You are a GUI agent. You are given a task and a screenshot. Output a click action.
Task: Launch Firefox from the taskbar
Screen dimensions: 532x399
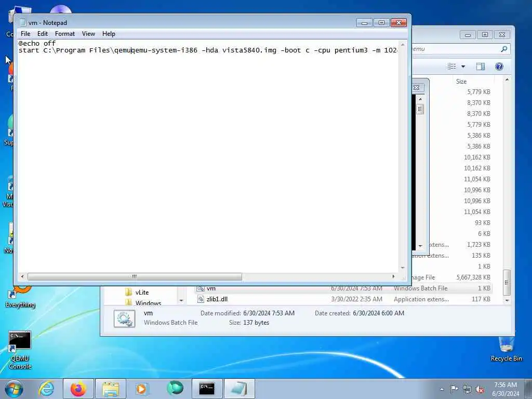pyautogui.click(x=78, y=389)
